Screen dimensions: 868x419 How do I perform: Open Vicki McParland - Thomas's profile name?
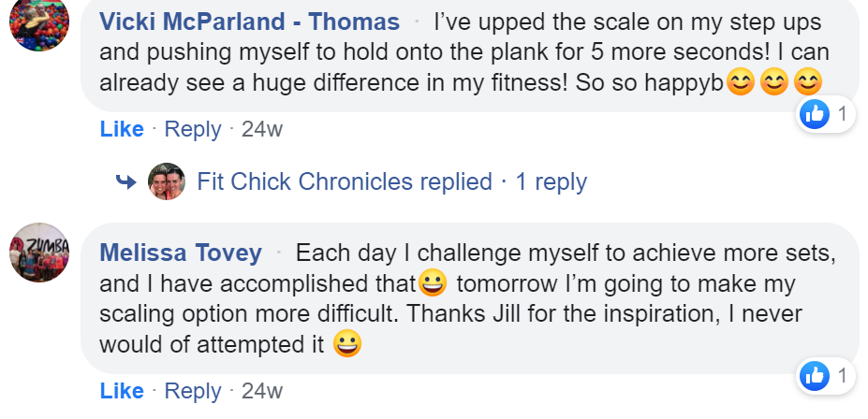(249, 22)
